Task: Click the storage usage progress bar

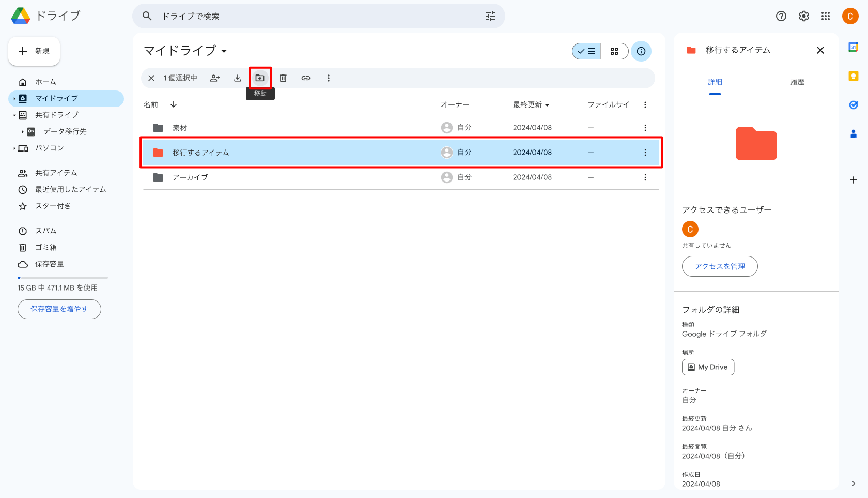Action: click(63, 278)
